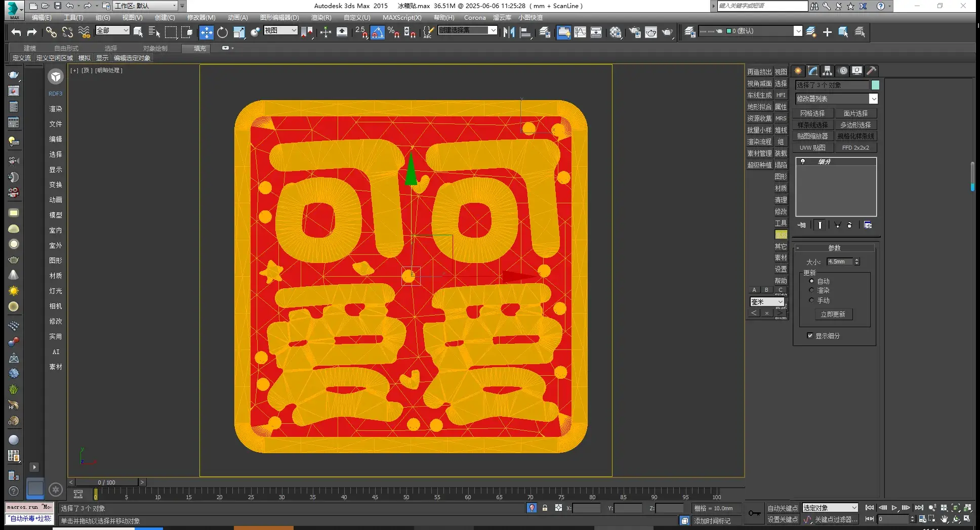Toggle the Percent Snap button
The image size is (980, 530).
394,32
